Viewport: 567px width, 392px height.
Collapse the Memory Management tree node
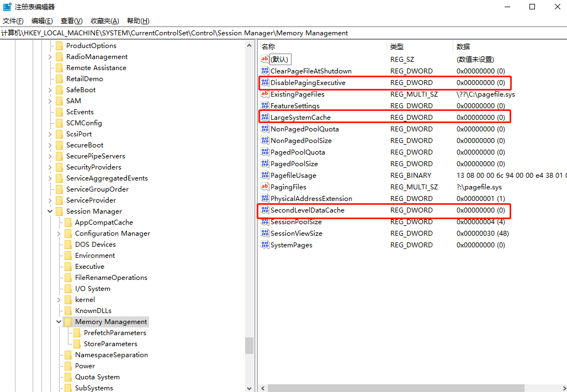59,322
